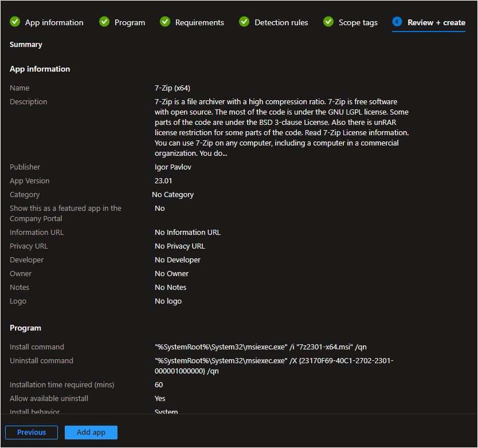Click the Previous button
Image resolution: width=478 pixels, height=448 pixels.
tap(32, 433)
